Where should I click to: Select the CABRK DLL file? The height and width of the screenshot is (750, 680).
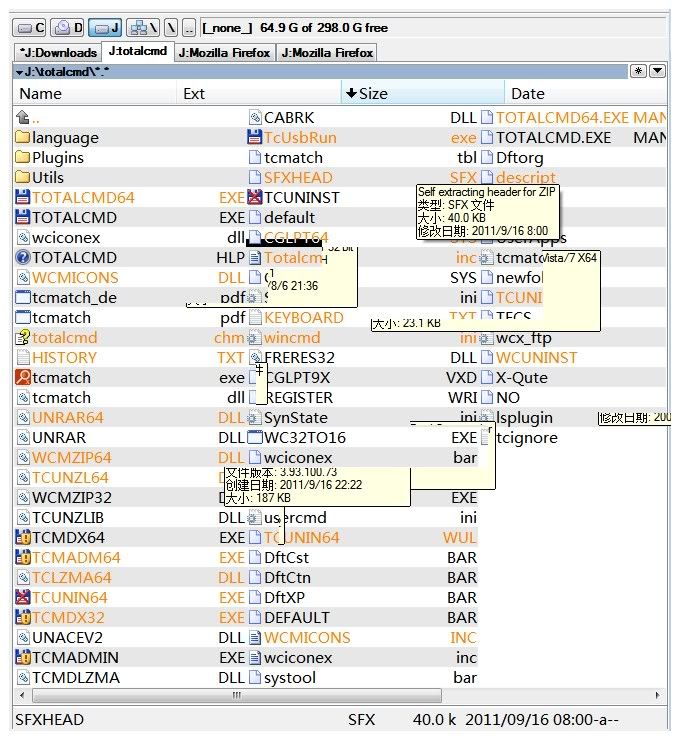[x=289, y=118]
